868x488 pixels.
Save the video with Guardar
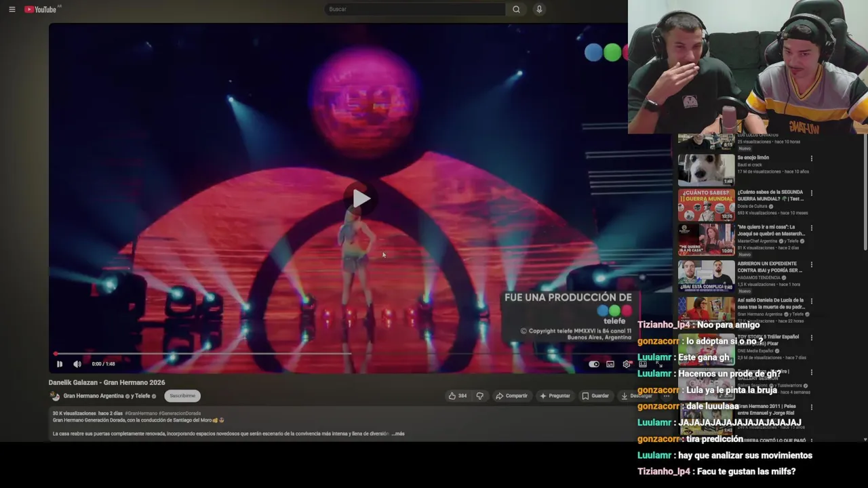(x=595, y=396)
